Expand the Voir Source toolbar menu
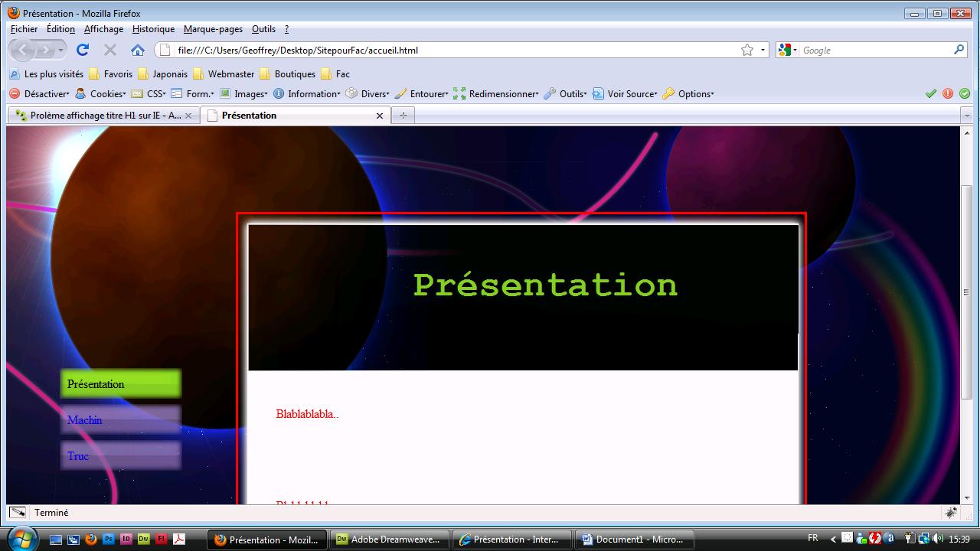This screenshot has width=980, height=551. (625, 94)
